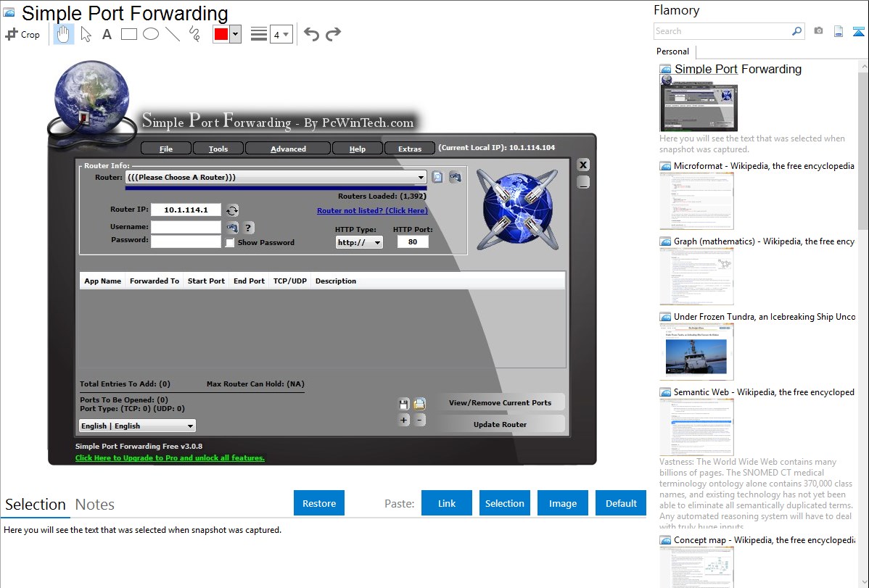Click the Restore button

click(x=319, y=503)
